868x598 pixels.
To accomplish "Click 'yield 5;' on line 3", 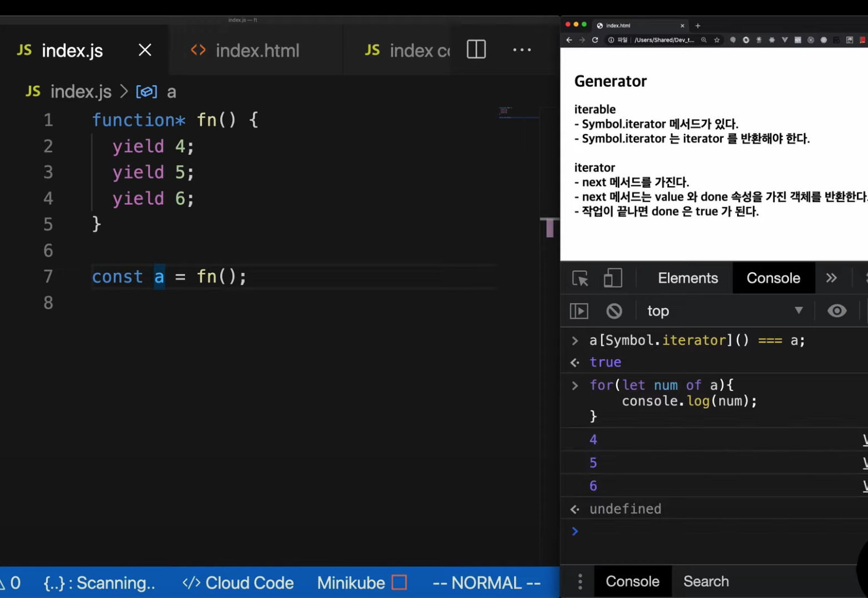I will point(153,172).
